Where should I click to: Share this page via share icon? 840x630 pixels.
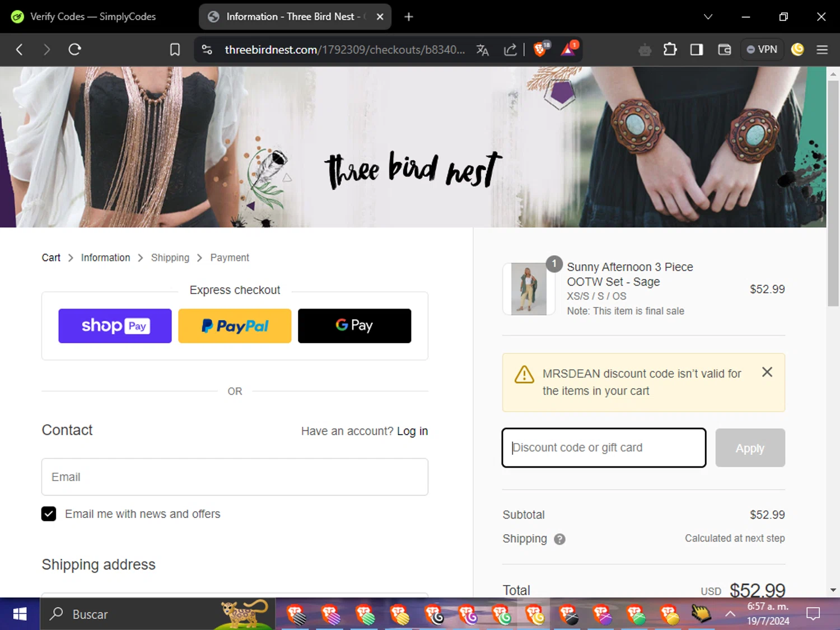(510, 50)
